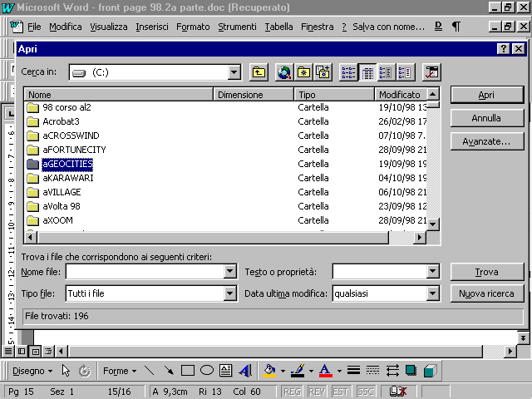Expand the Data ultima modifica dropdown
Image resolution: width=532 pixels, height=399 pixels.
432,293
